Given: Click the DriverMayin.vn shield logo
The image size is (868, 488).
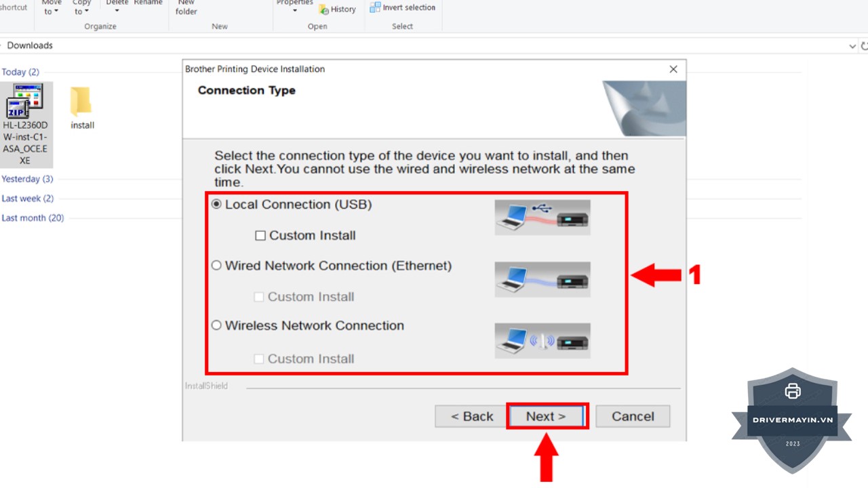Looking at the screenshot, I should tap(792, 420).
